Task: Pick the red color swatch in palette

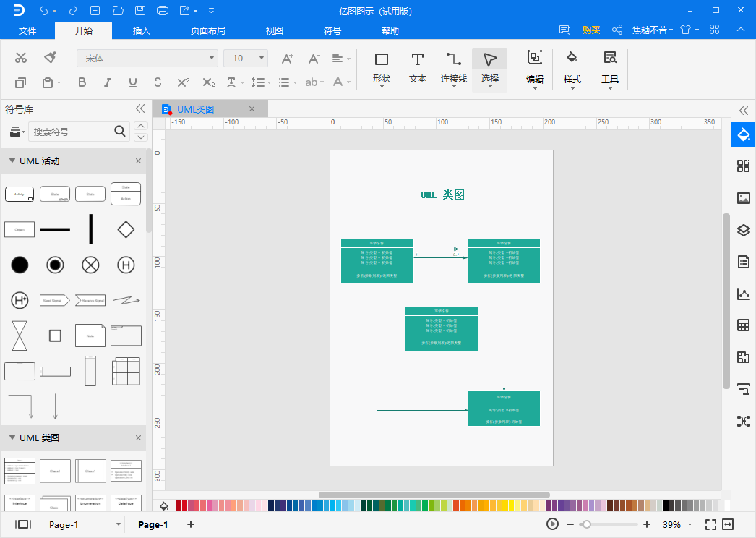Action: tap(184, 505)
